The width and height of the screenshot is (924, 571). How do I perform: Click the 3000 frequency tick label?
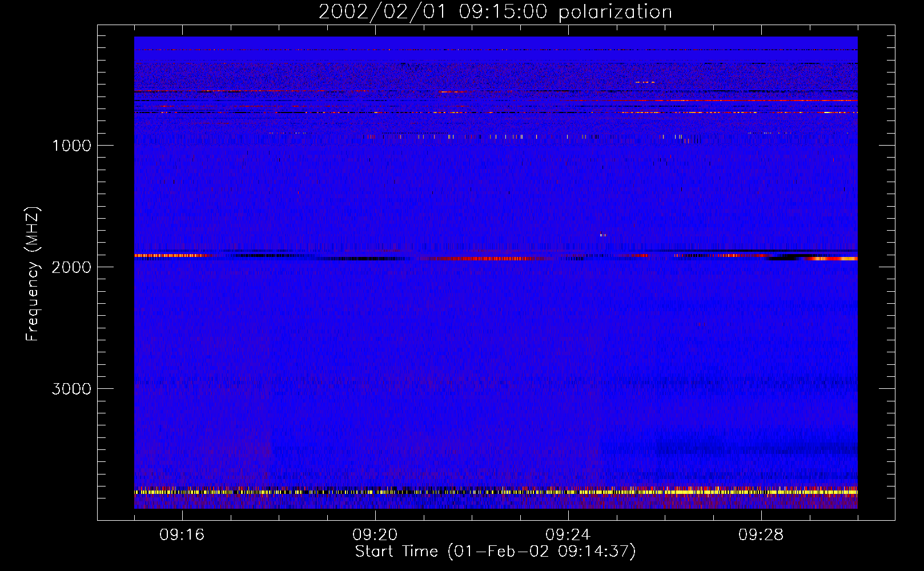[x=71, y=389]
